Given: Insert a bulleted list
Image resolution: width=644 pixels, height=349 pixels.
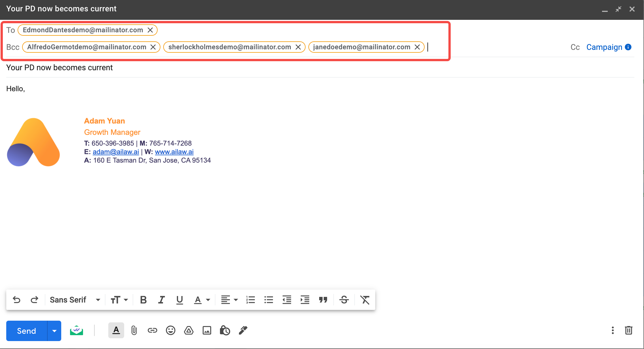Looking at the screenshot, I should click(x=268, y=300).
